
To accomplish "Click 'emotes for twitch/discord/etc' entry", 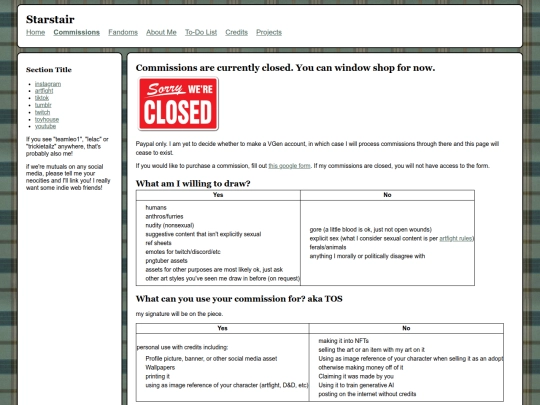I will pyautogui.click(x=183, y=252).
